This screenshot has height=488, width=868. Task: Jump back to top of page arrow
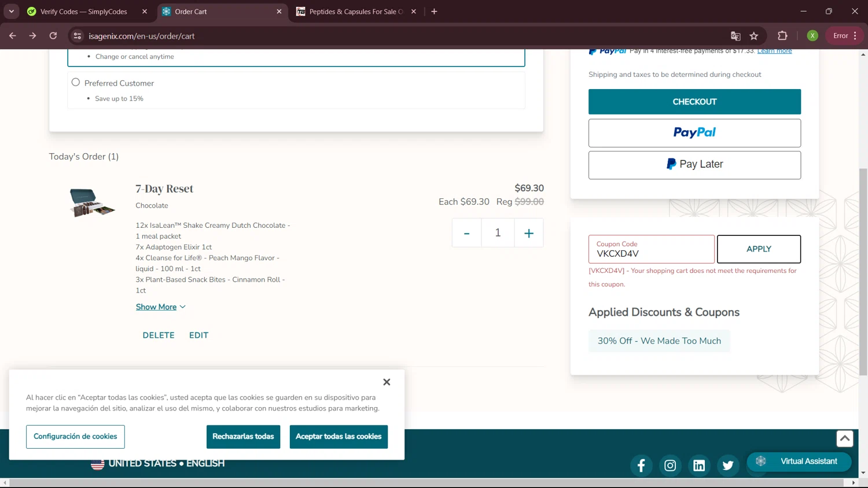845,439
